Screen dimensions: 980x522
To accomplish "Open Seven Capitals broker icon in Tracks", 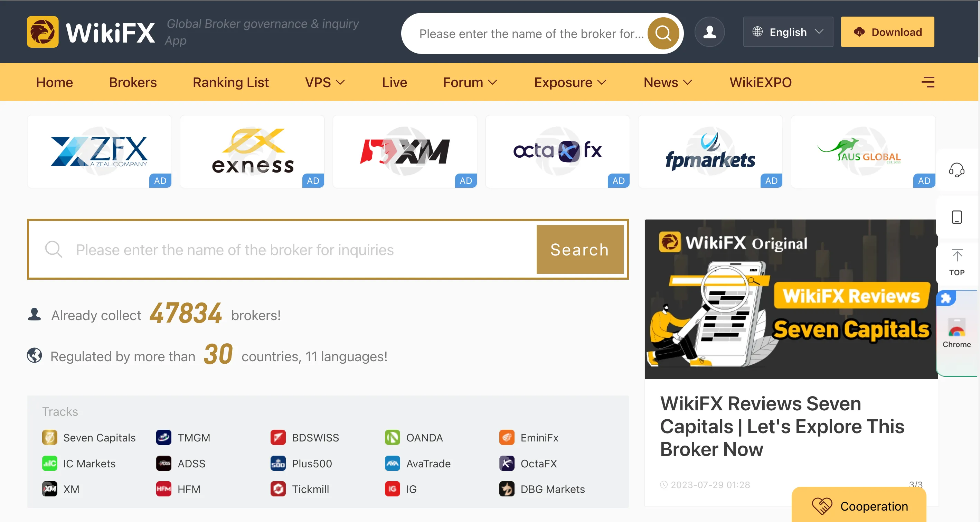I will [x=50, y=438].
